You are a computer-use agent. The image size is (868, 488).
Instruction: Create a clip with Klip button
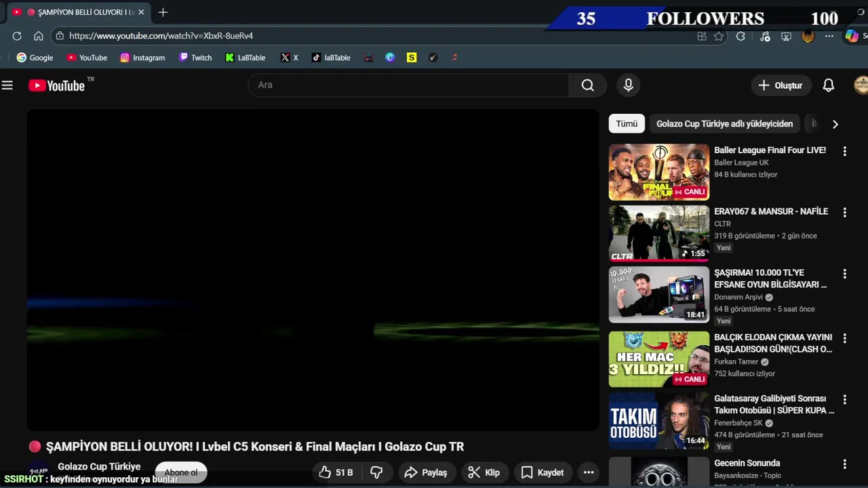[x=484, y=472]
